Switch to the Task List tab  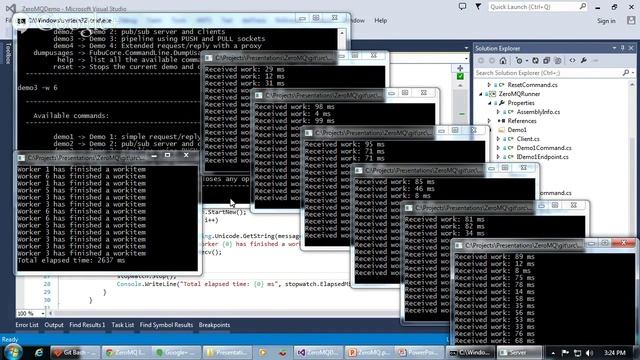pyautogui.click(x=122, y=325)
